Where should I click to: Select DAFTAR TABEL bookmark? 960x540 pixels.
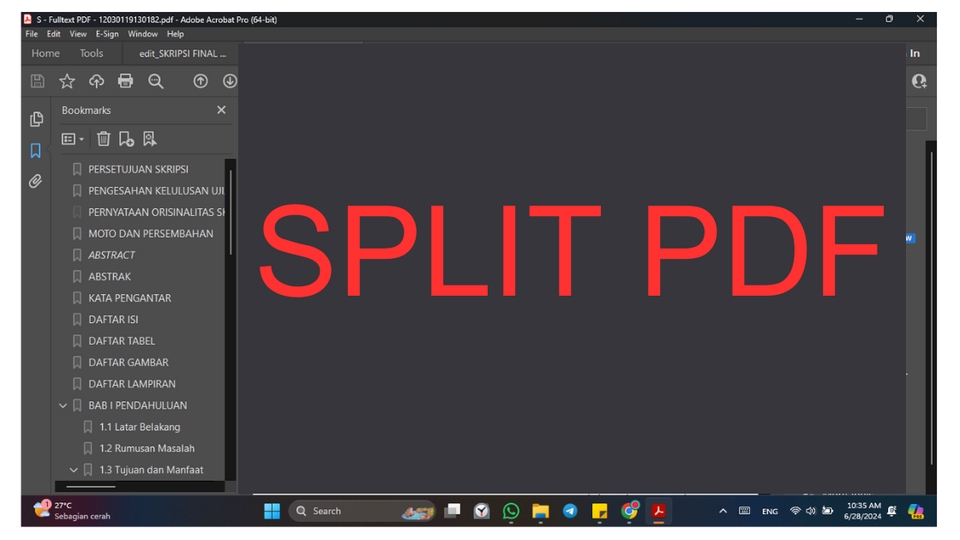click(122, 340)
